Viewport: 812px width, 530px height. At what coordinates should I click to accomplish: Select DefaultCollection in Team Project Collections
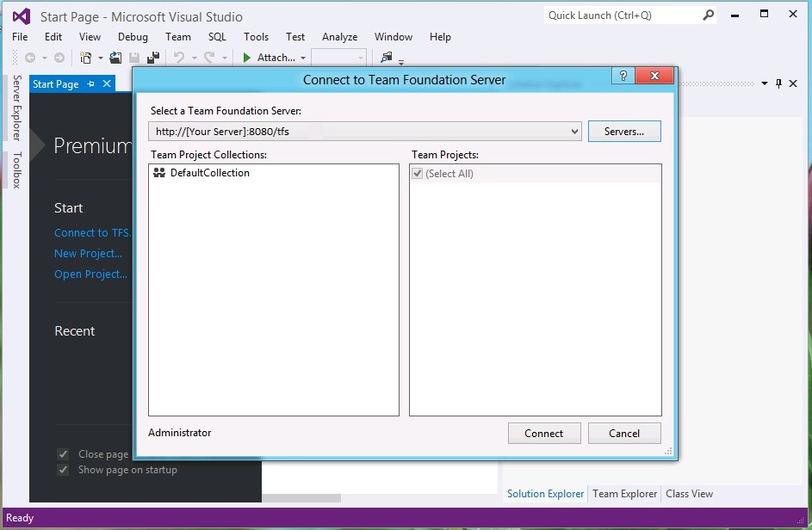[209, 173]
